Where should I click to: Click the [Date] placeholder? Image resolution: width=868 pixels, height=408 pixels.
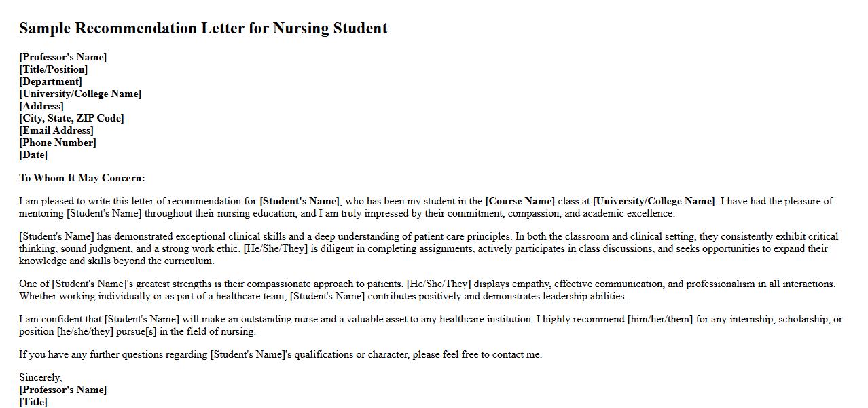point(33,155)
